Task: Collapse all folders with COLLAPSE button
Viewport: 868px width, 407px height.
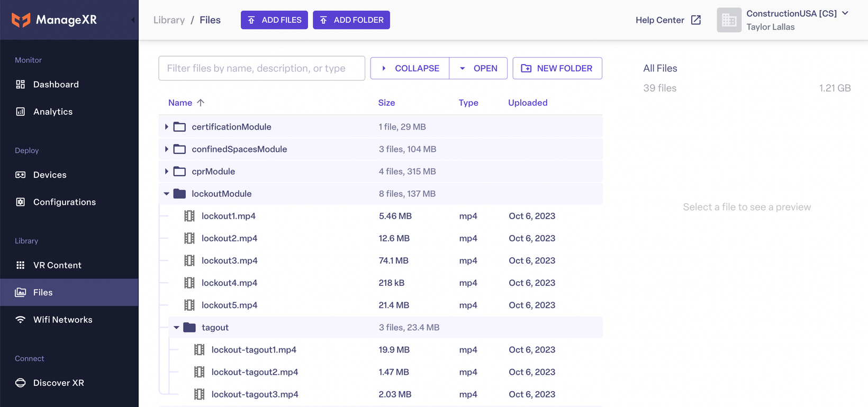Action: pos(410,68)
